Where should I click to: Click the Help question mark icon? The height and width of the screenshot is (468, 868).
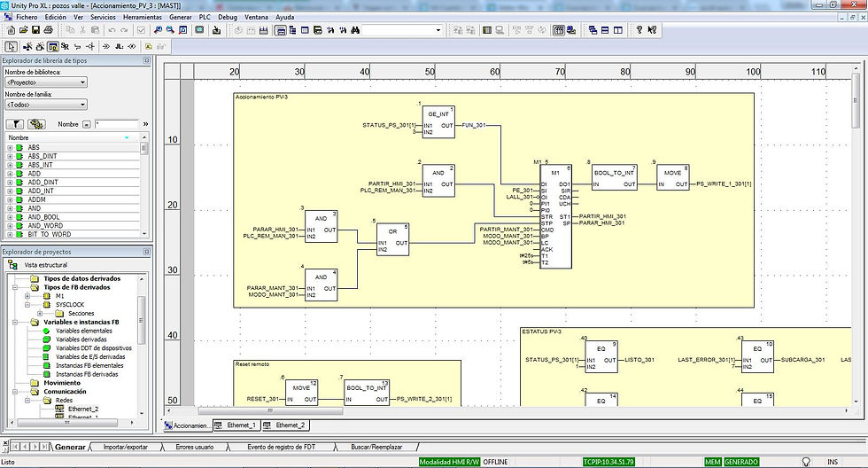coord(639,30)
